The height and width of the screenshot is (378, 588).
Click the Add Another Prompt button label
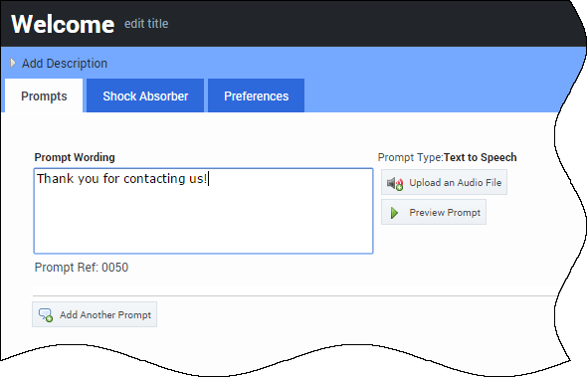(105, 315)
